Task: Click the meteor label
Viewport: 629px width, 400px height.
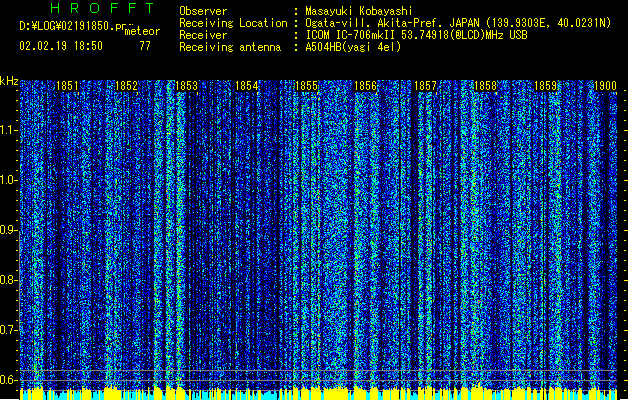Action: coord(142,31)
